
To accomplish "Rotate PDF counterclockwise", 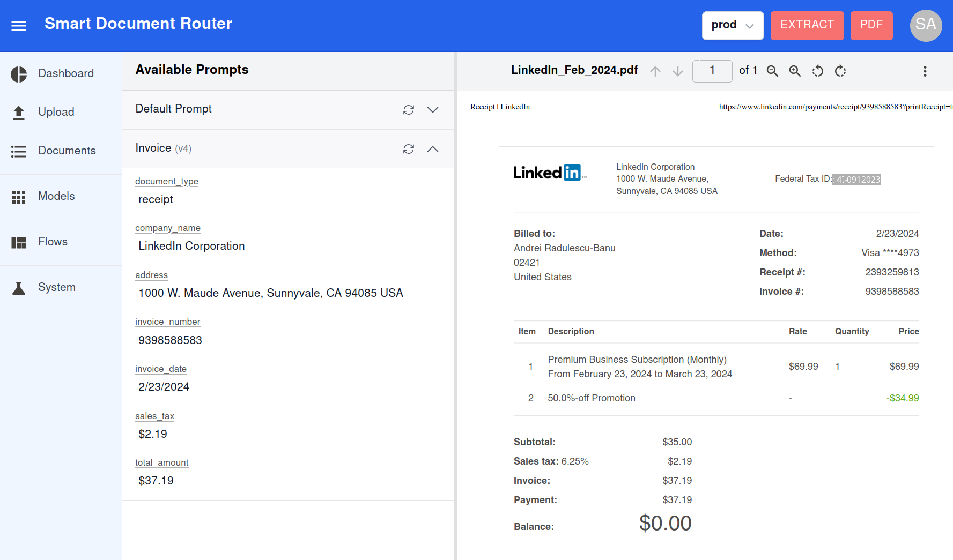I will 817,71.
